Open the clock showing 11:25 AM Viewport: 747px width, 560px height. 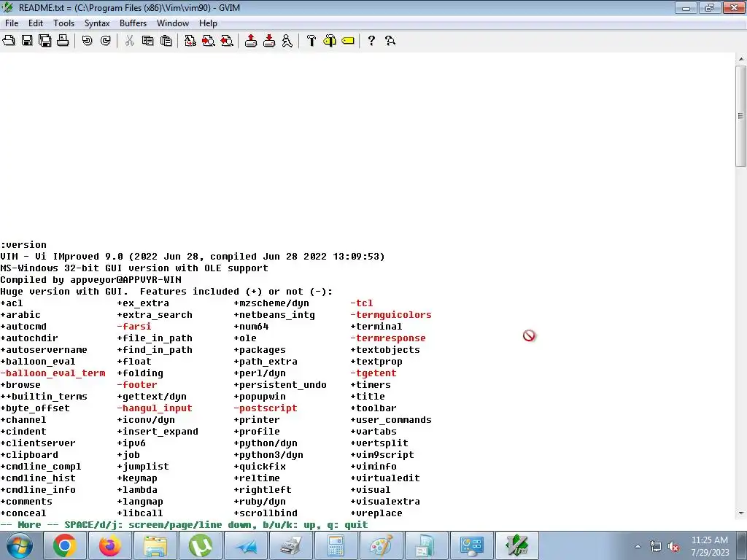[709, 540]
